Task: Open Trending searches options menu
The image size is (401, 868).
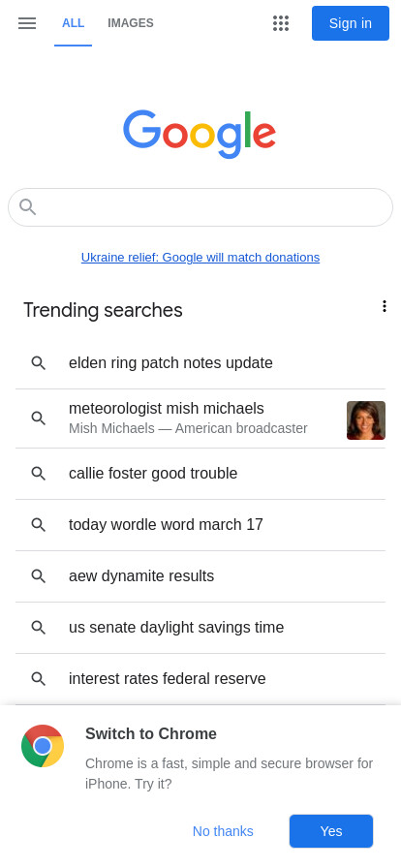Action: (x=384, y=306)
